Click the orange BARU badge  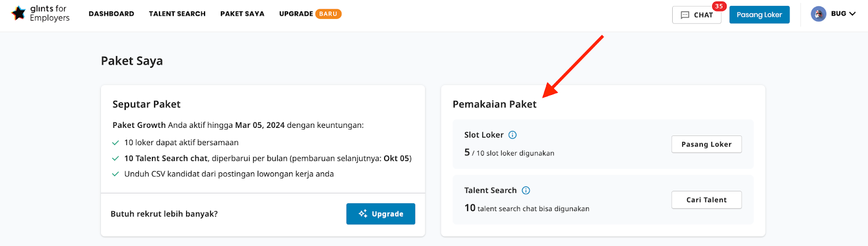click(x=328, y=14)
